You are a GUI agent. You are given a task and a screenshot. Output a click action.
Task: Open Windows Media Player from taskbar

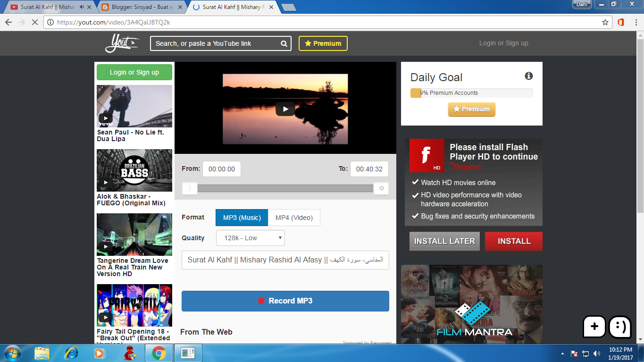(99, 353)
